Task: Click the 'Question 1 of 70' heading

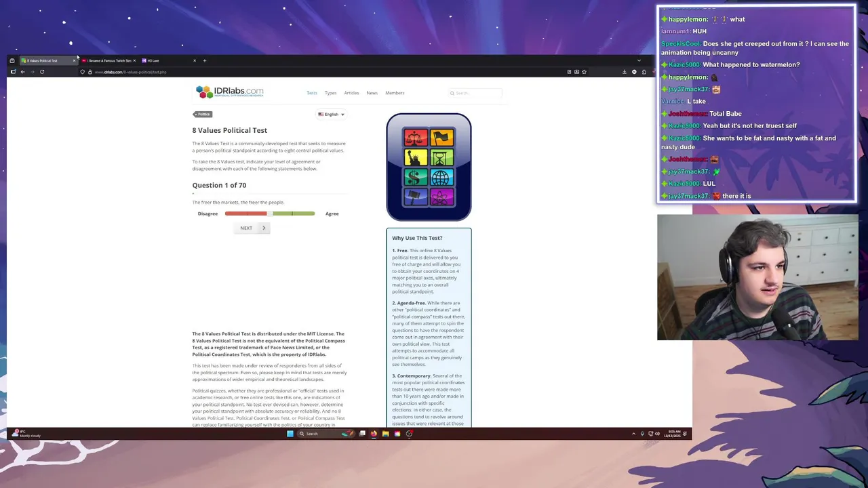Action: [219, 185]
